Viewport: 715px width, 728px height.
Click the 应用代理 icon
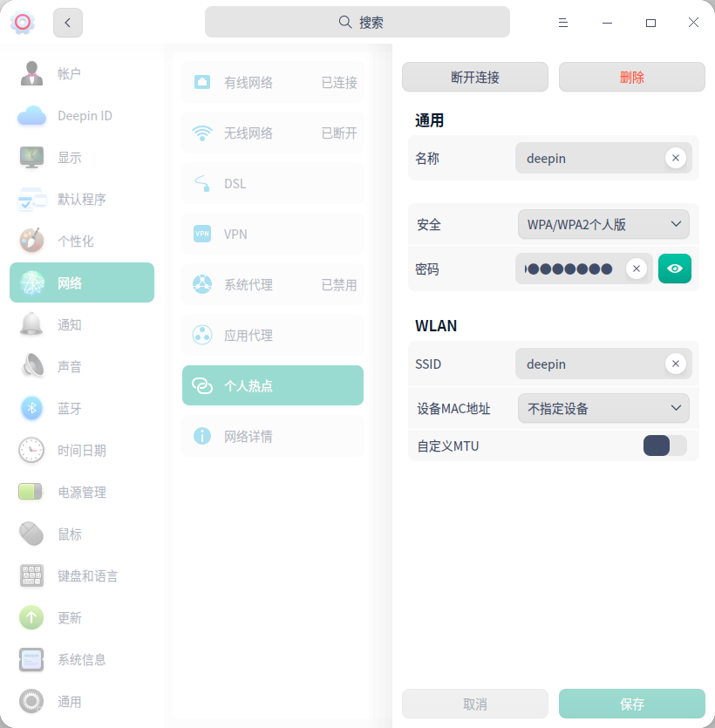tap(202, 335)
